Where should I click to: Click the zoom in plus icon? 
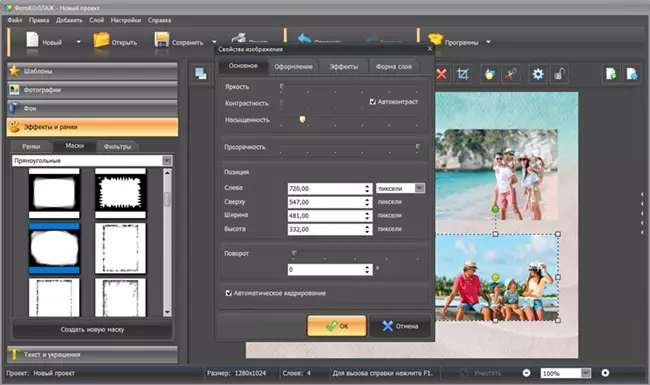click(x=605, y=373)
